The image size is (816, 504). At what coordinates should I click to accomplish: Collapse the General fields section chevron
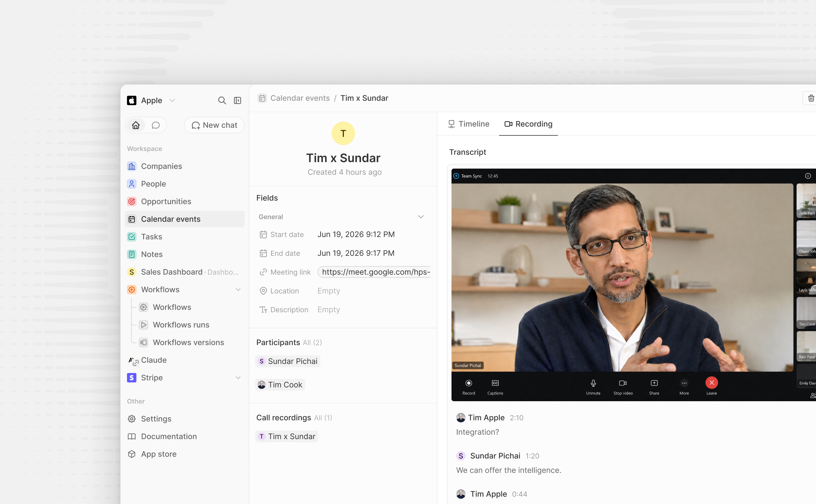(x=421, y=217)
